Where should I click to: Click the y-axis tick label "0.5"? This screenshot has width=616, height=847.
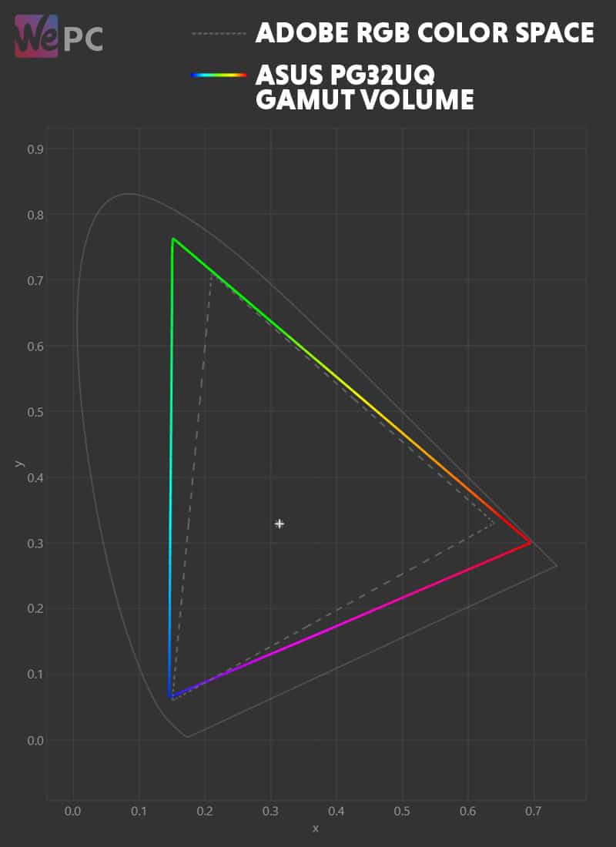point(35,412)
